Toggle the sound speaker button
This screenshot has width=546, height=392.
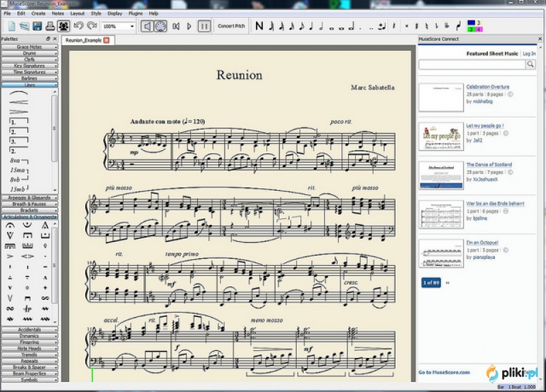(x=147, y=26)
